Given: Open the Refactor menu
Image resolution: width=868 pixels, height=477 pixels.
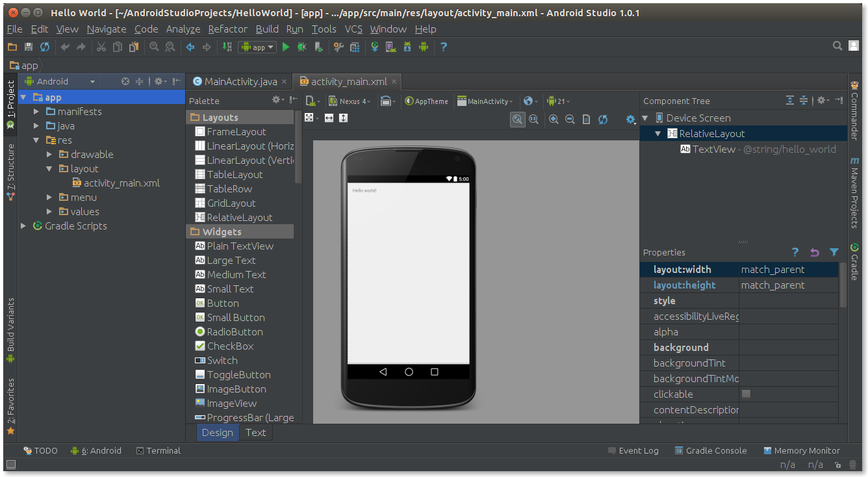Looking at the screenshot, I should (227, 29).
